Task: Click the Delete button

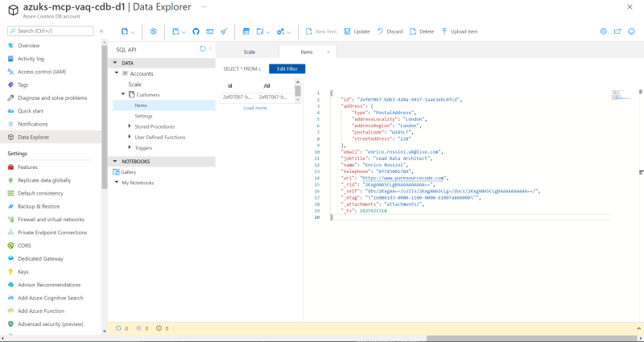Action: pyautogui.click(x=422, y=31)
